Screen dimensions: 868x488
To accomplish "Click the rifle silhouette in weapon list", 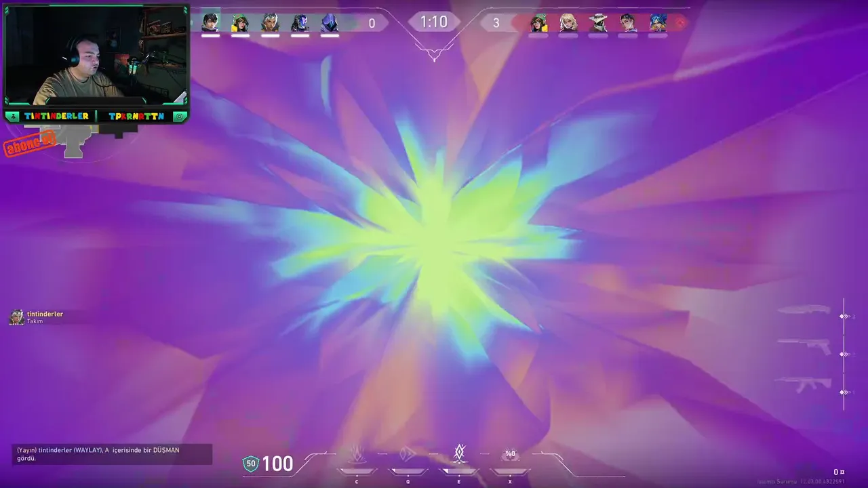I will (x=804, y=384).
